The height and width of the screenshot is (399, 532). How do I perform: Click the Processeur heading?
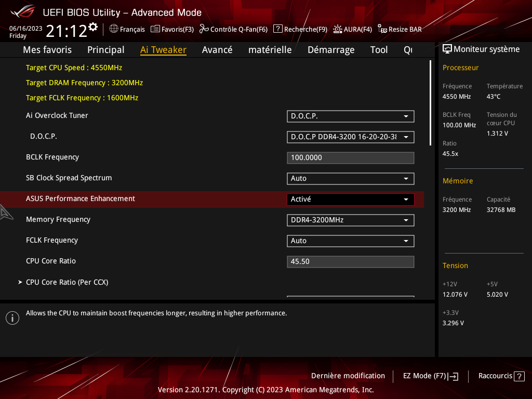point(460,68)
